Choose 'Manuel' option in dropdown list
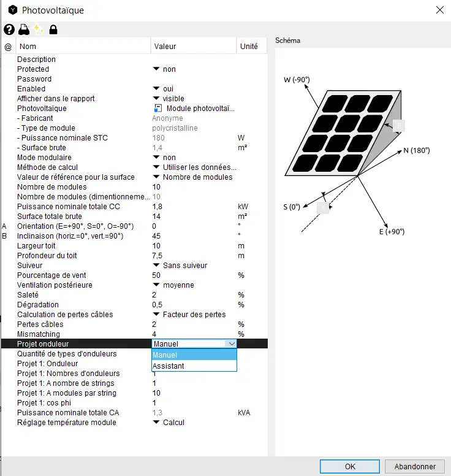Image resolution: width=451 pixels, height=476 pixels. coord(165,355)
